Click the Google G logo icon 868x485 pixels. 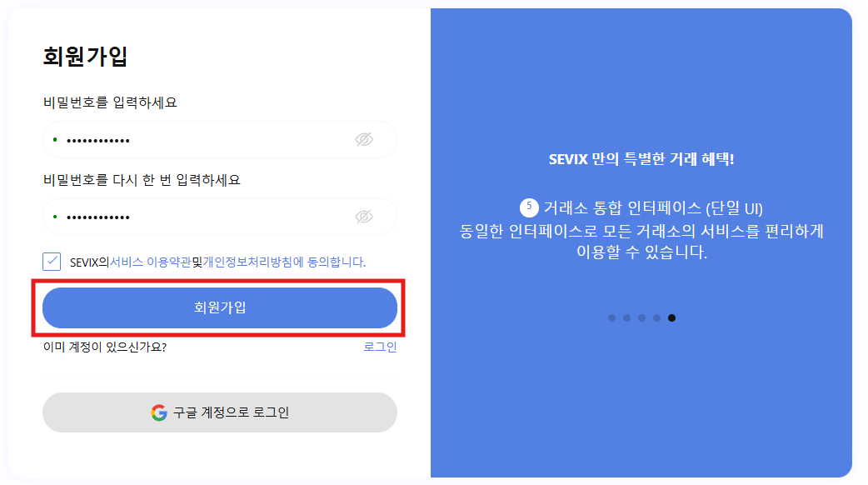159,412
